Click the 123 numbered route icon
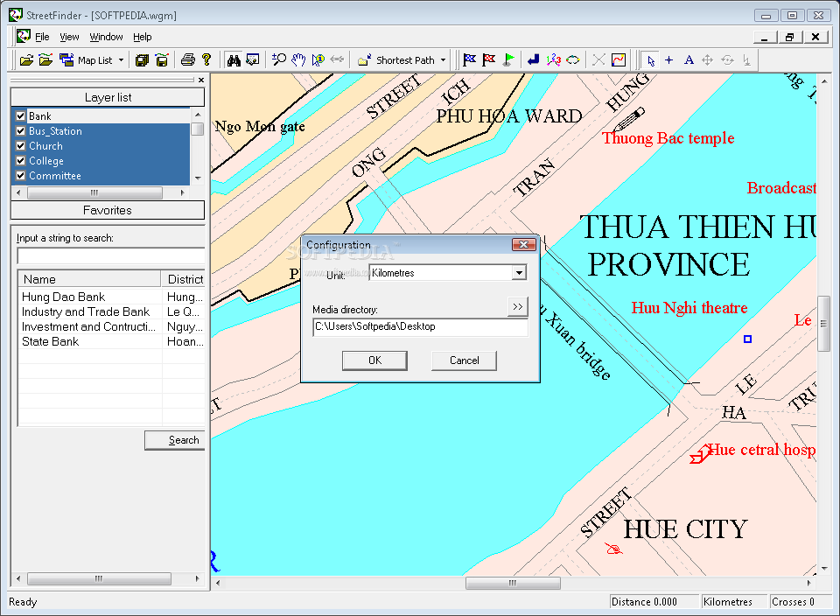The height and width of the screenshot is (616, 840). click(x=553, y=60)
